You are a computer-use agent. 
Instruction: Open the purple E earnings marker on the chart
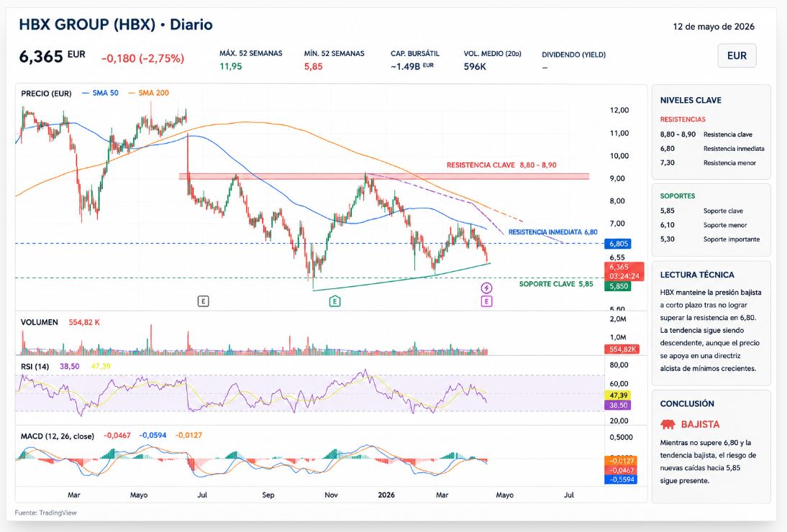click(486, 301)
